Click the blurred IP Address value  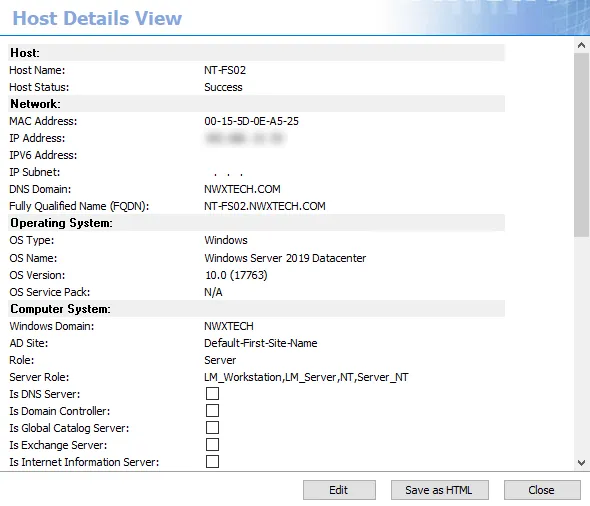point(245,138)
